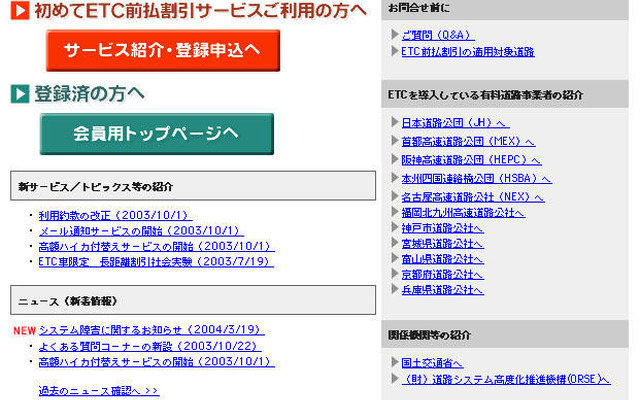Viewport: 640px width, 400px height.
Task: Click the arrow bullet beside 京都府道路公社
Action: coord(394,273)
